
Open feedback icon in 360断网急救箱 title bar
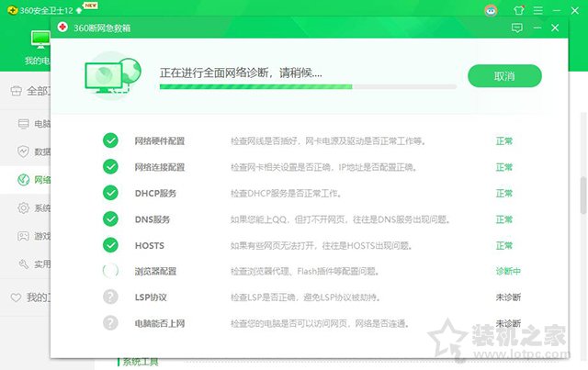(x=516, y=28)
